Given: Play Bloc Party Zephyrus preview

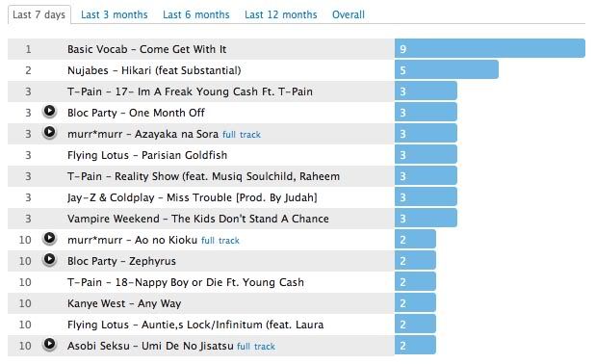Looking at the screenshot, I should pyautogui.click(x=49, y=260).
